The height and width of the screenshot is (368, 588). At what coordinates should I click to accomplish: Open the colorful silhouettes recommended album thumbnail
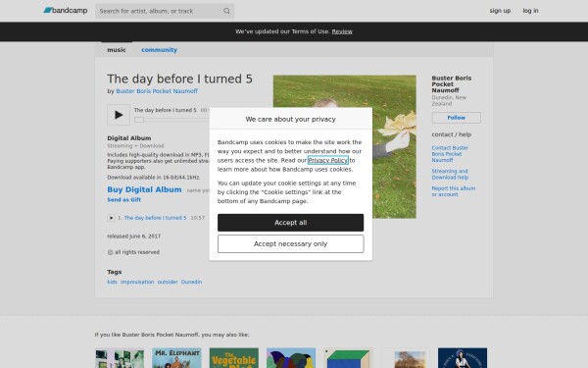[x=291, y=358]
